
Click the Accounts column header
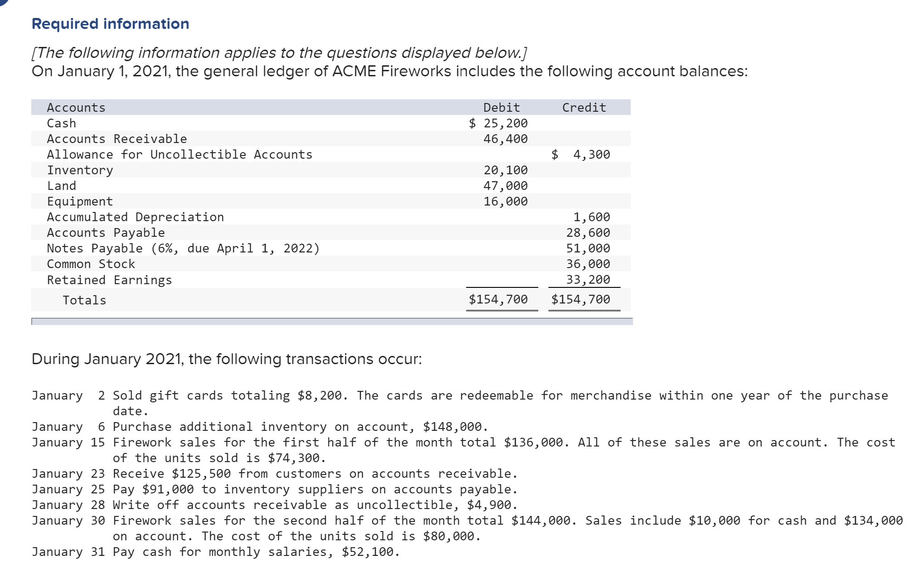pyautogui.click(x=76, y=108)
